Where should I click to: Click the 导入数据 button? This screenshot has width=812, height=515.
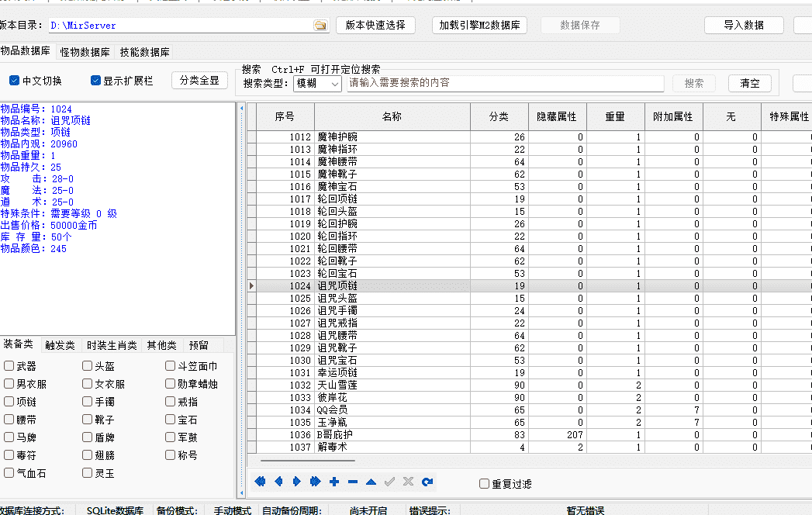[x=744, y=25]
